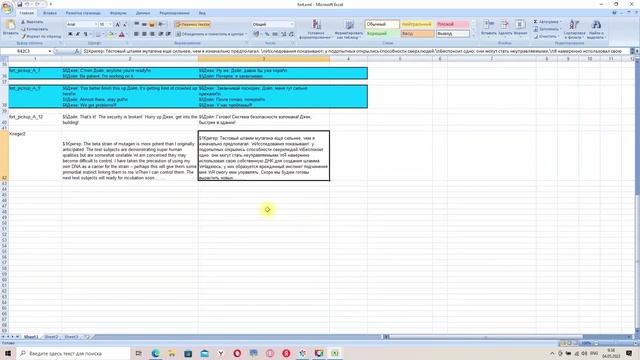This screenshot has height=360, width=640.
Task: Open the text orientation options
Action: pos(162,24)
